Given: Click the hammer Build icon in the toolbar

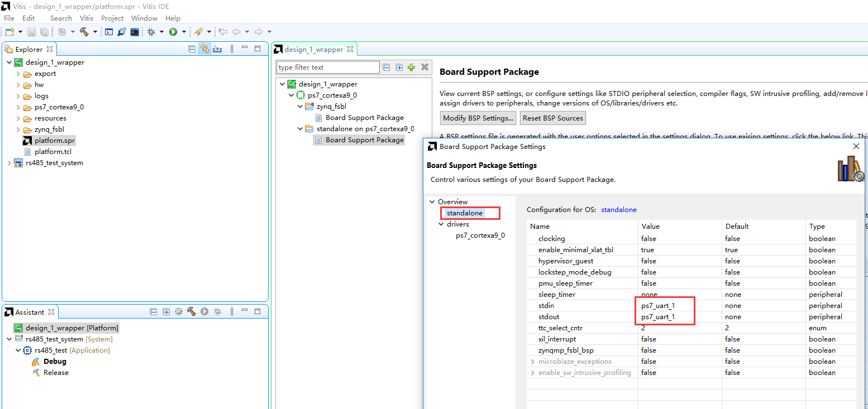Looking at the screenshot, I should [84, 32].
